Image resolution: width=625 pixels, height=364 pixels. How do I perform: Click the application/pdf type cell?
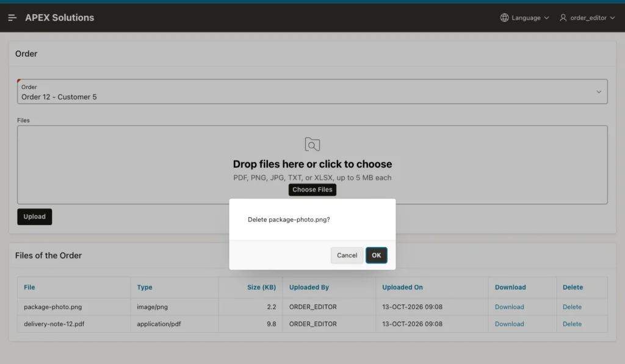159,324
